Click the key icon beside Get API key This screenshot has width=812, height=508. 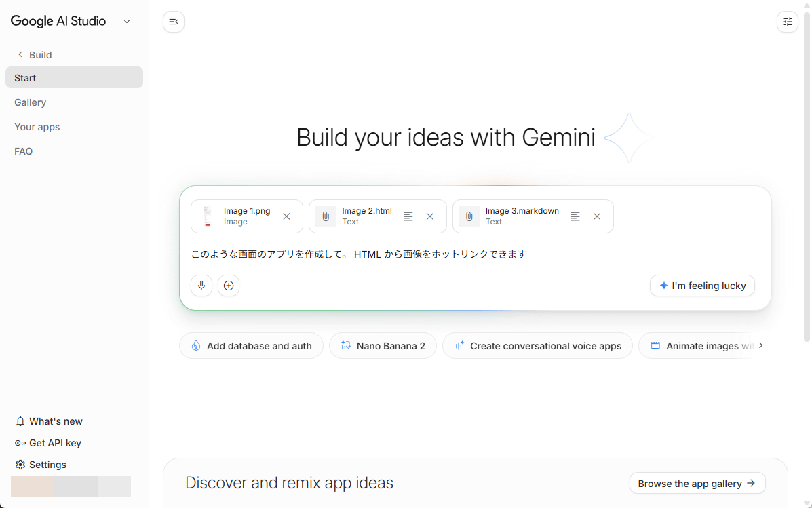tap(20, 443)
